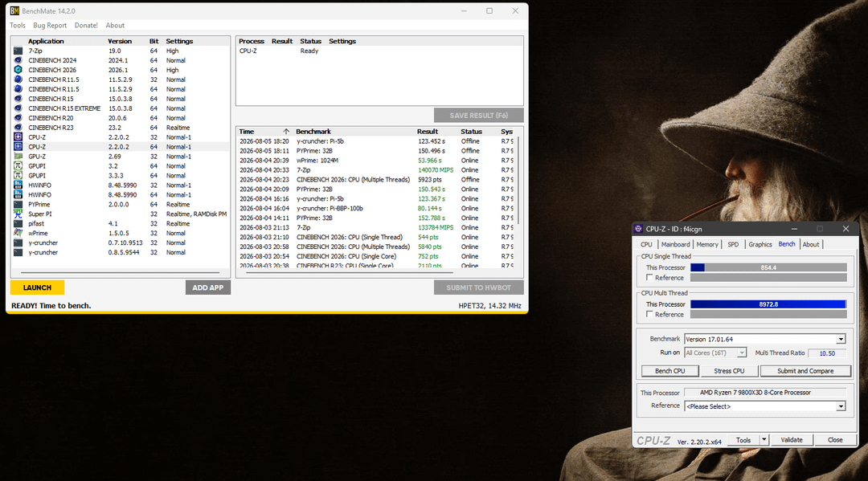
Task: Open the Donate! menu
Action: pyautogui.click(x=86, y=26)
